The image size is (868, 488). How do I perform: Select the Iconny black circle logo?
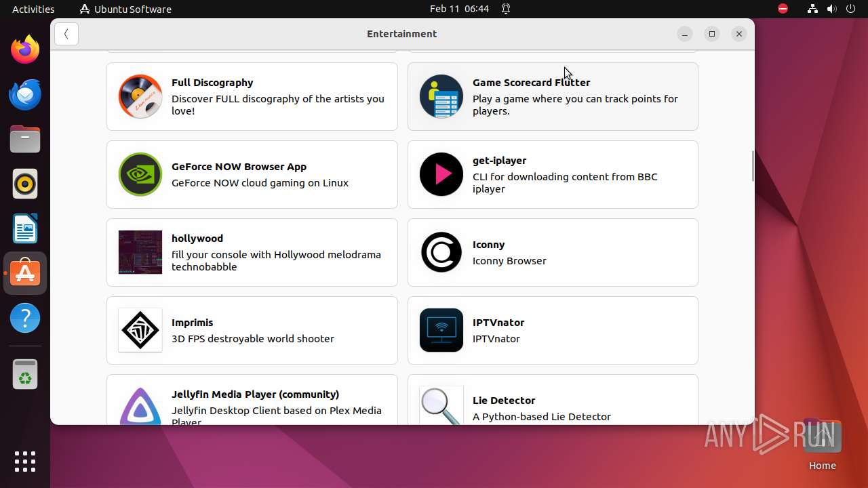441,252
